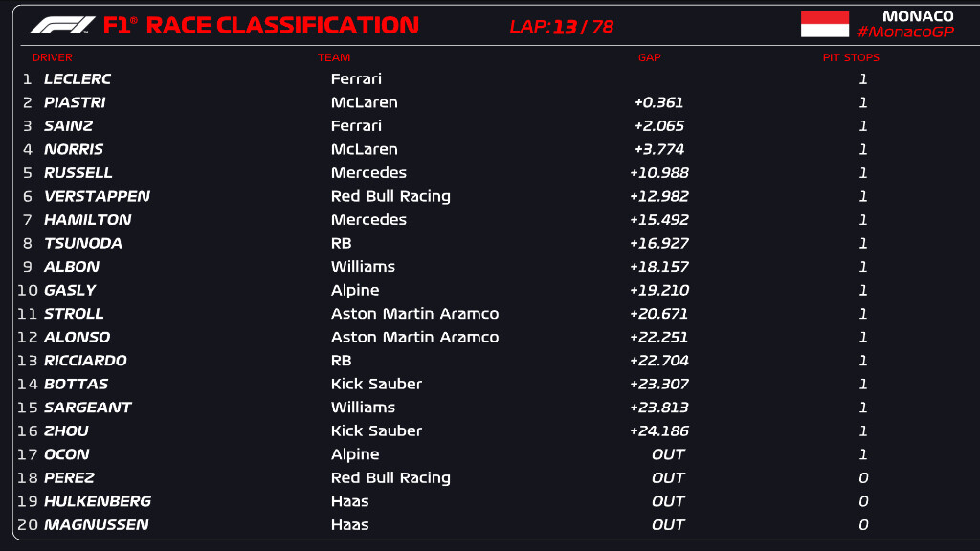Click the F1 RACE CLASSIFICATION title
This screenshot has width=980, height=551.
pos(260,26)
